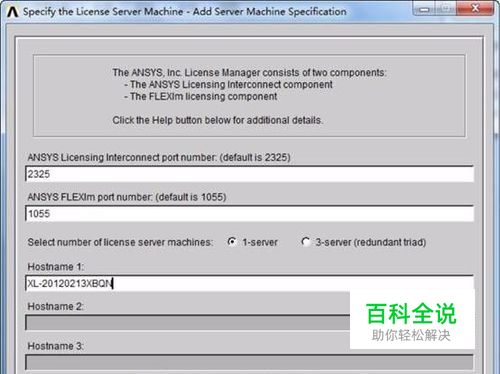Image resolution: width=500 pixels, height=374 pixels.
Task: Click into the Hostname 1 input field
Action: (249, 283)
